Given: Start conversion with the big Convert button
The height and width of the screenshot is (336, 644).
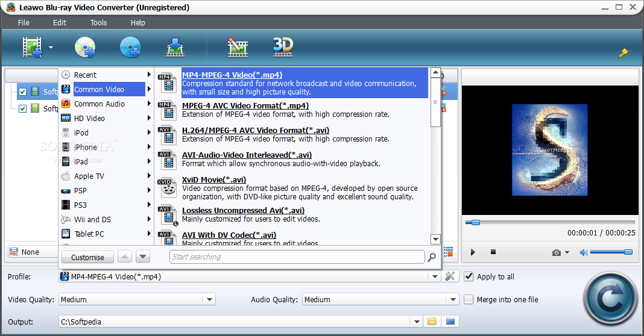Looking at the screenshot, I should point(611,299).
